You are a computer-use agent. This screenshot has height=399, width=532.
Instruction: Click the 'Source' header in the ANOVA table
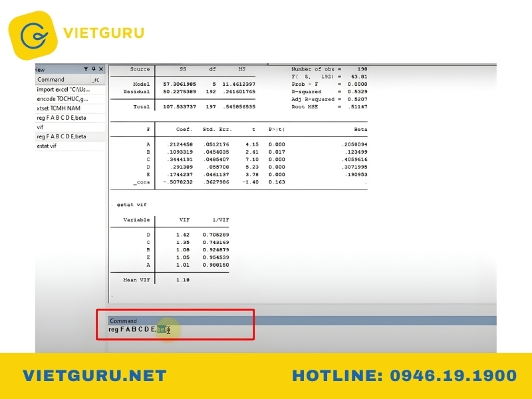click(x=140, y=69)
